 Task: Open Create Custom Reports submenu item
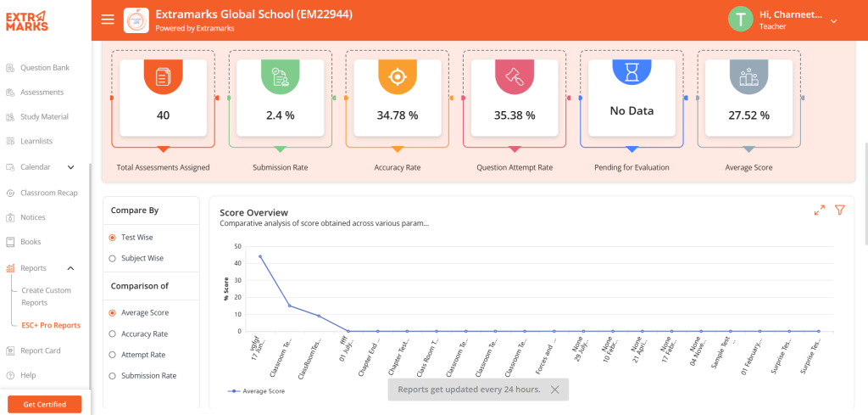point(46,296)
